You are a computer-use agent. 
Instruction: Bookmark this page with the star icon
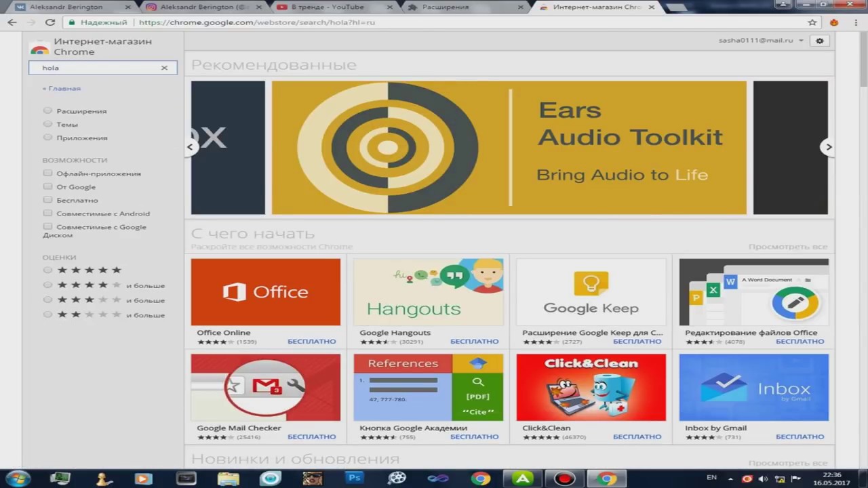[812, 22]
